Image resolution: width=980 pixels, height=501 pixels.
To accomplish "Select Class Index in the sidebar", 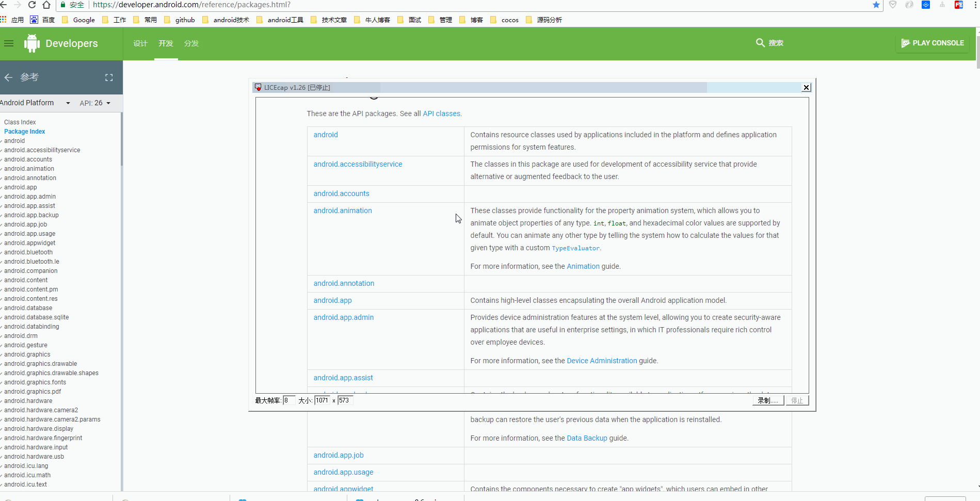I will [x=20, y=122].
